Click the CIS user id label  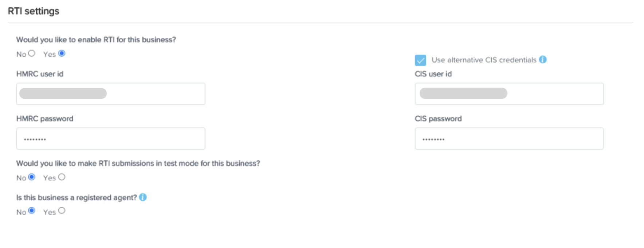[x=433, y=74]
